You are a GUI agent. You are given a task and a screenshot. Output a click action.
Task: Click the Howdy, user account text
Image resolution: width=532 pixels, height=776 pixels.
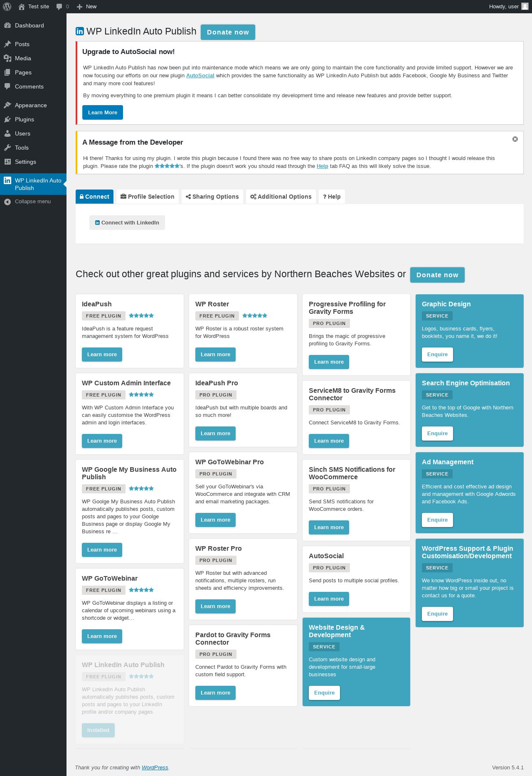point(504,7)
